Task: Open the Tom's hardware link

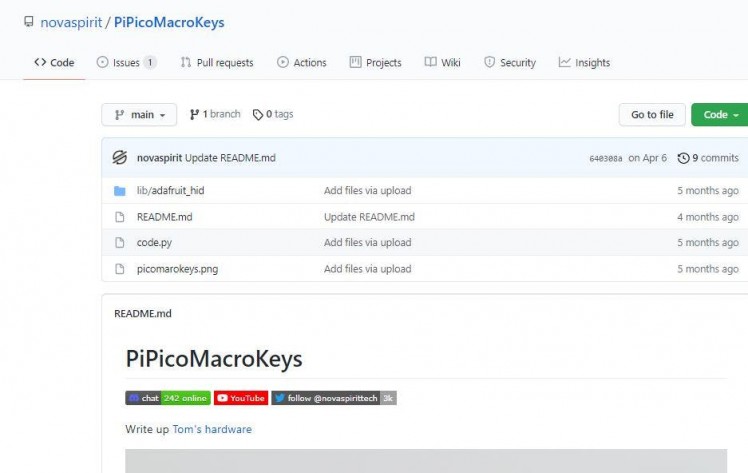Action: pyautogui.click(x=212, y=429)
